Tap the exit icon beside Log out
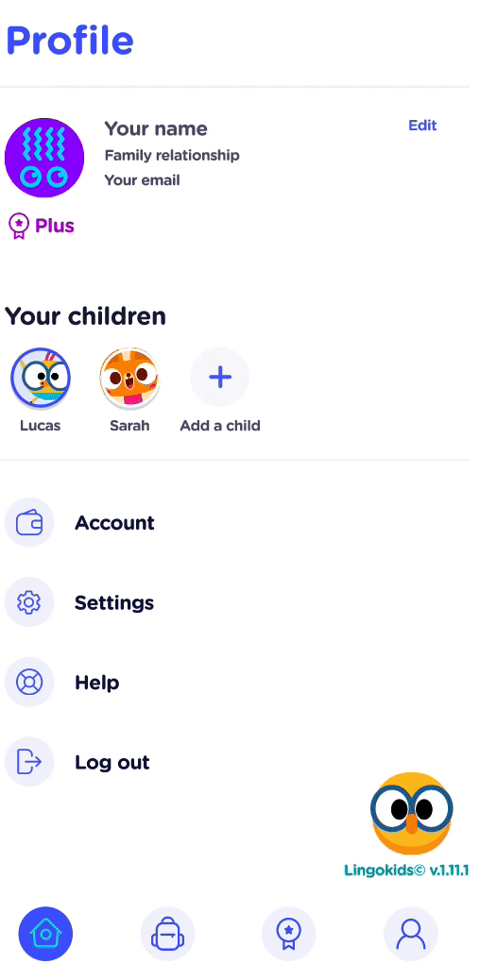The width and height of the screenshot is (480, 980). (29, 762)
